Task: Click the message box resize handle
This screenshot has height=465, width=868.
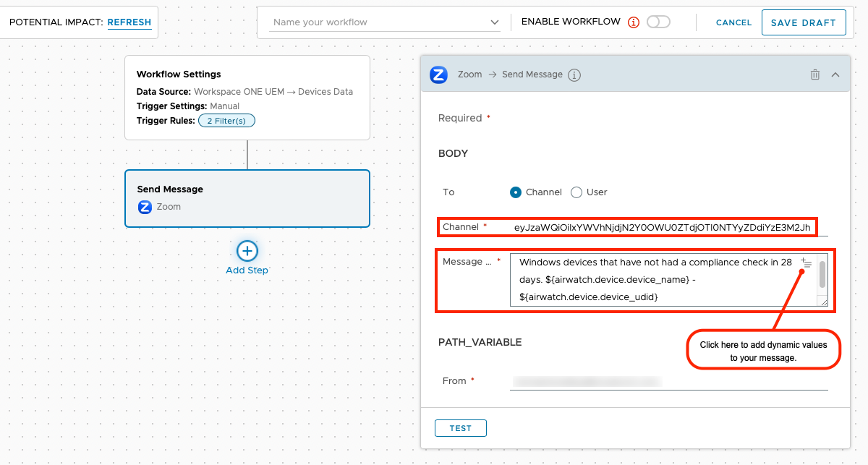Action: coord(822,301)
